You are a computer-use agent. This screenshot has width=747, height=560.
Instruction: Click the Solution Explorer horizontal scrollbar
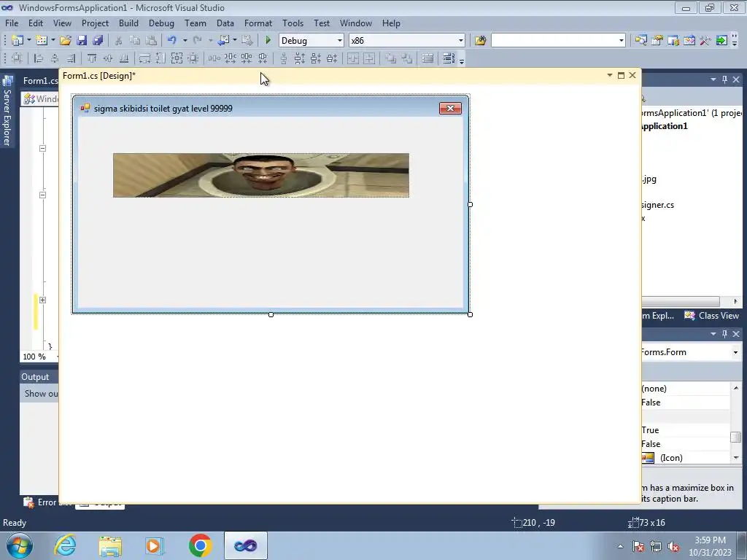click(x=681, y=301)
